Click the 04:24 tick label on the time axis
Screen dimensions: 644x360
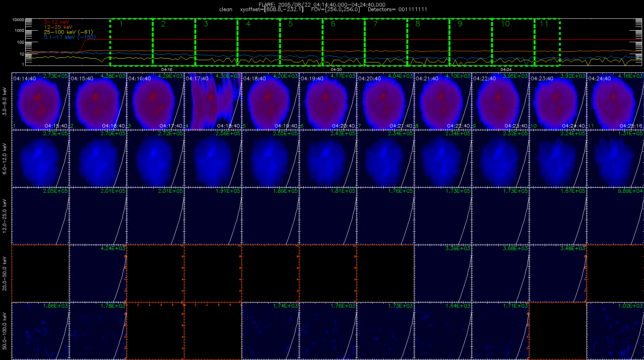(x=506, y=70)
